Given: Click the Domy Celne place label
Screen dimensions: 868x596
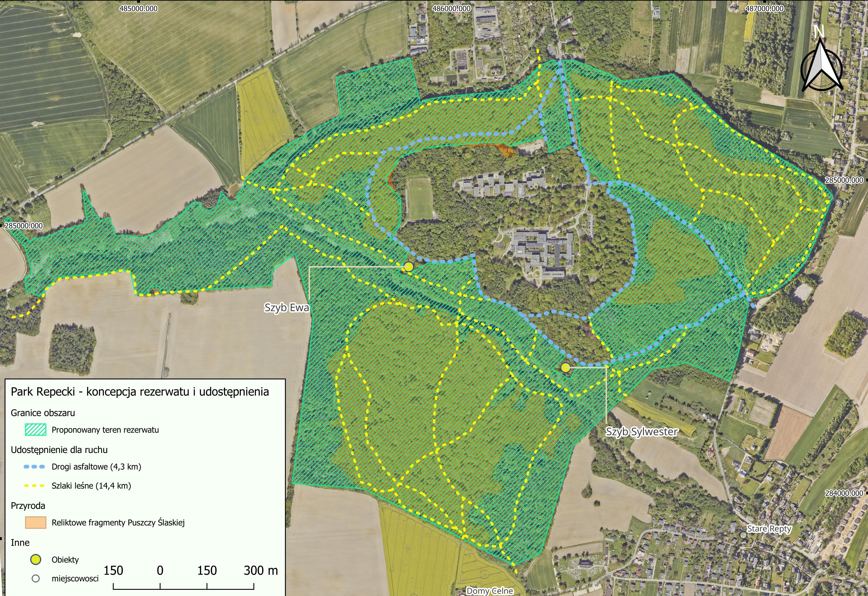Looking at the screenshot, I should coord(490,591).
